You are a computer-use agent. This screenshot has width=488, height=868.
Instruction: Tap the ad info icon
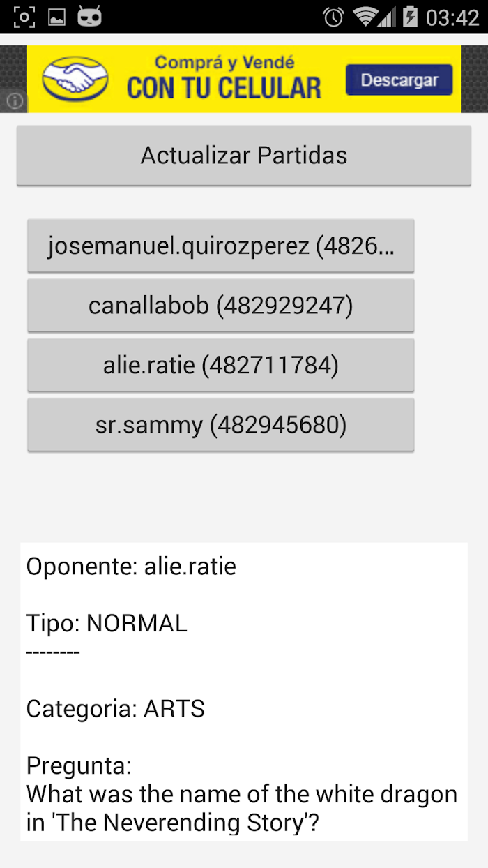(x=15, y=101)
